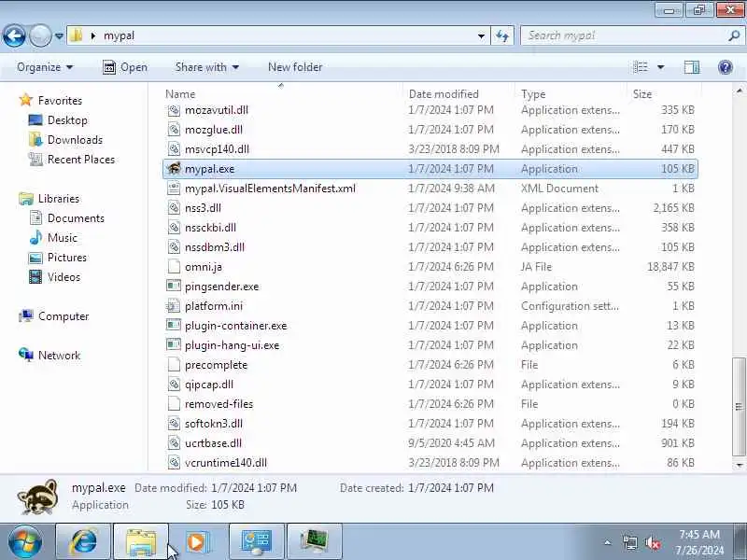Screen dimensions: 747x560
Task: Select removed-files file icon
Action: 174,404
